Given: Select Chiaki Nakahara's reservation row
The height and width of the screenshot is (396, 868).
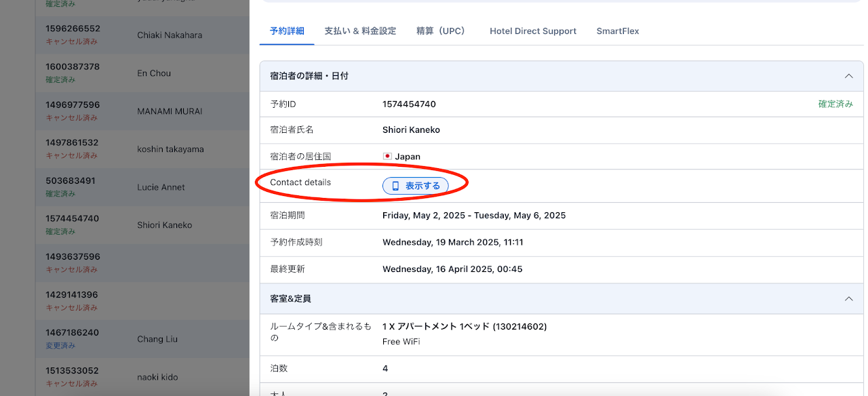Looking at the screenshot, I should click(170, 35).
